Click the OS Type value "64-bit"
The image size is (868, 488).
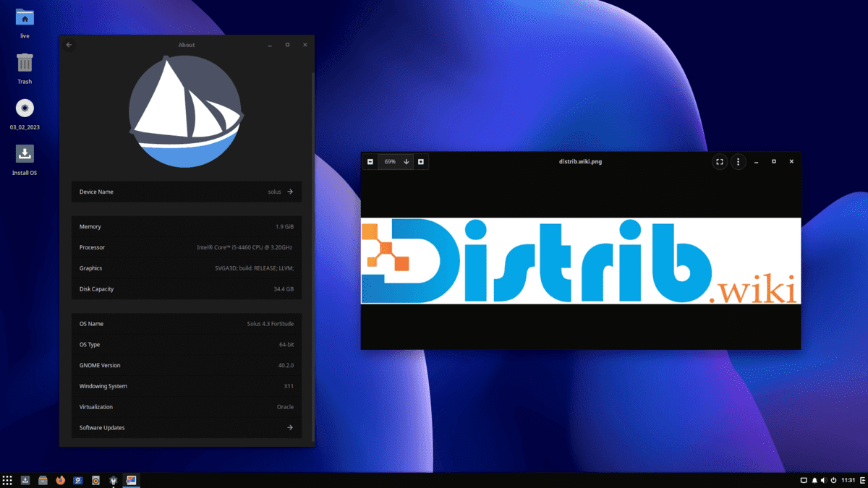[286, 345]
